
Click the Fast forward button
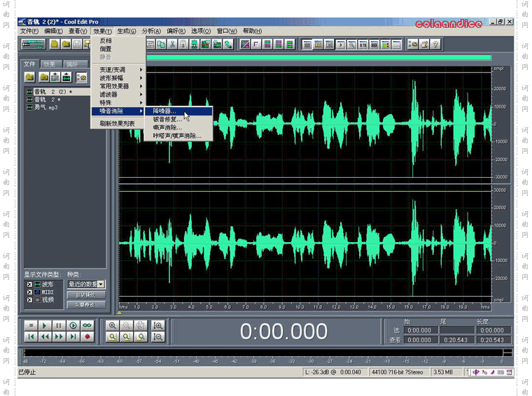tap(59, 337)
